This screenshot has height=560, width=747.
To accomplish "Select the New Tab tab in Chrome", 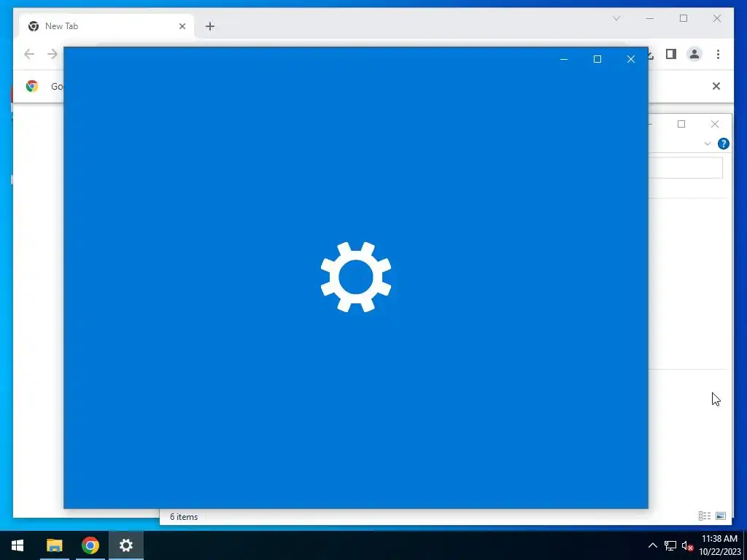I will pos(107,26).
